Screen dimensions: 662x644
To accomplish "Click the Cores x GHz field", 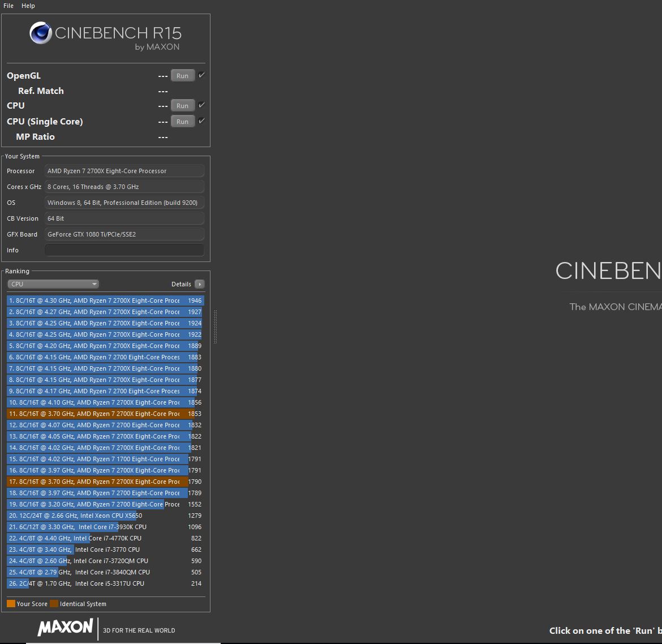I will coord(124,187).
